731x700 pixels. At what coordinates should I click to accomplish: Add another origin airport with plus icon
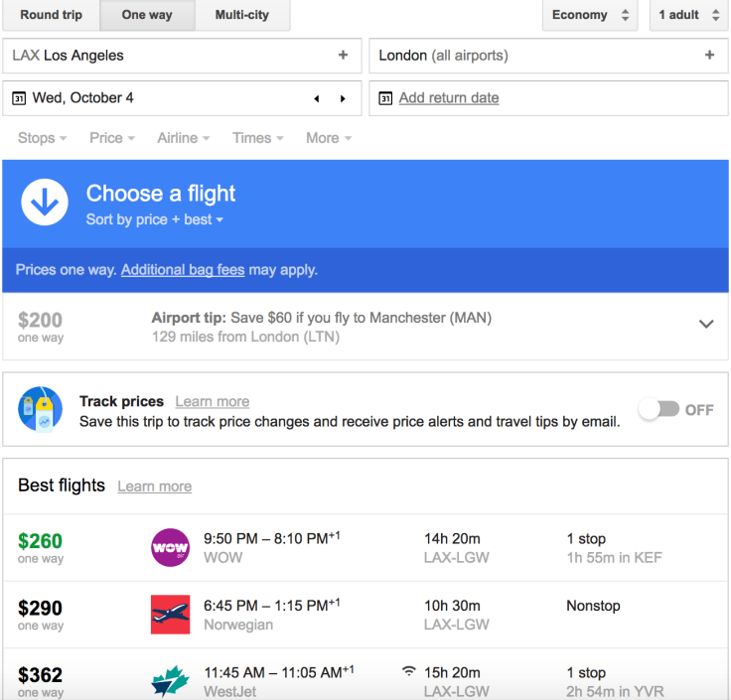[x=344, y=56]
